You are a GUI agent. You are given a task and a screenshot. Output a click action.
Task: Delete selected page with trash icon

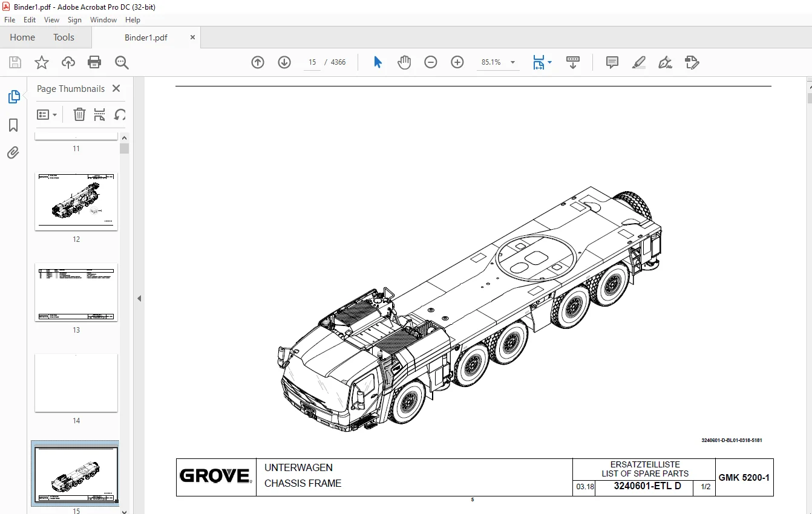(79, 114)
